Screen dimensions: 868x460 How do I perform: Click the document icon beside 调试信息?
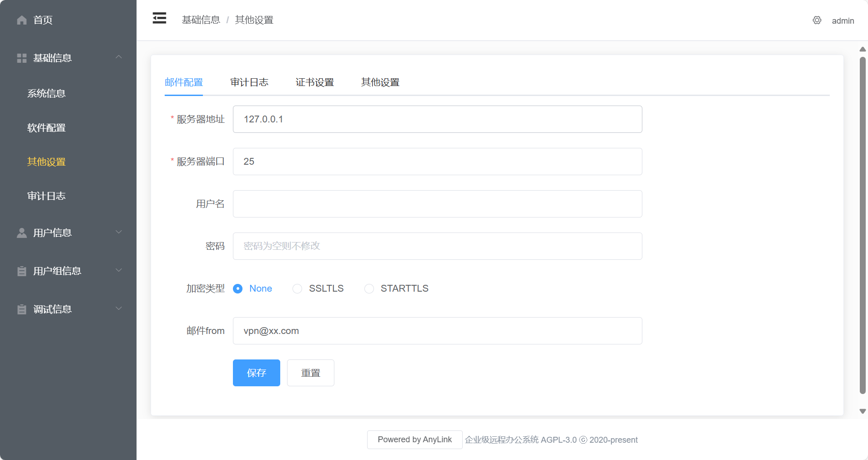pos(21,309)
